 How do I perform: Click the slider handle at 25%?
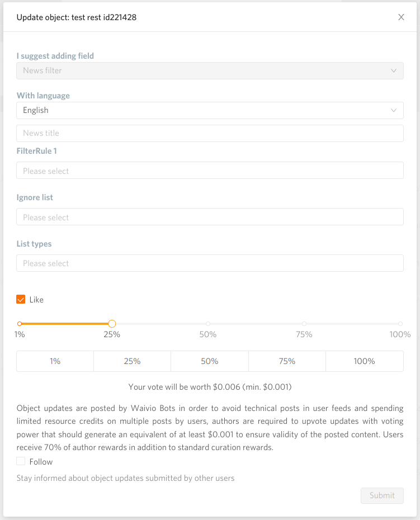point(112,324)
